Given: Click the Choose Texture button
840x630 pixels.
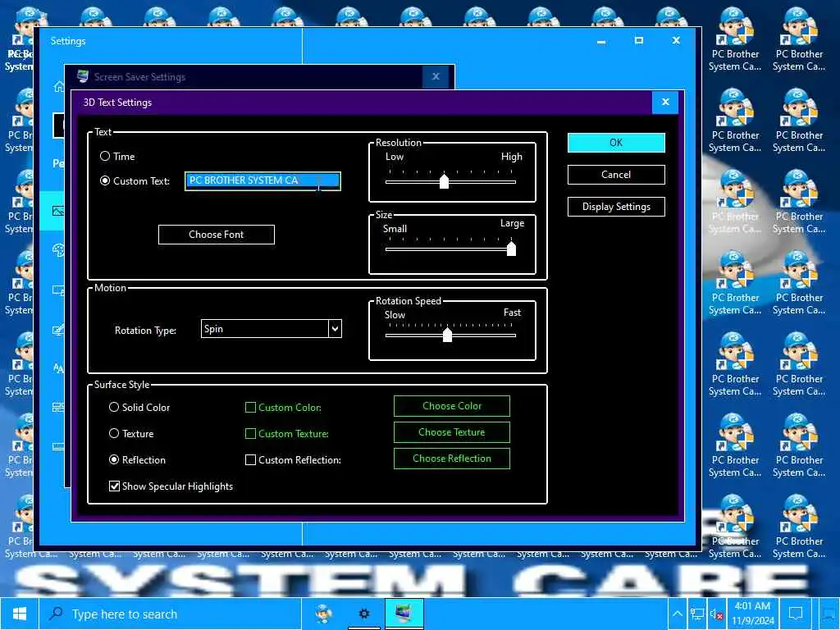Looking at the screenshot, I should click(x=452, y=432).
